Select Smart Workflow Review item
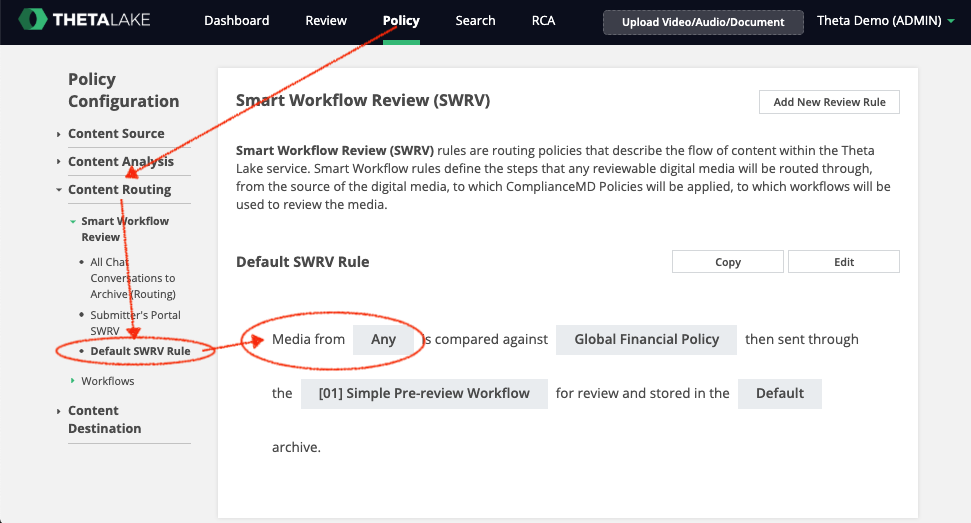971x523 pixels. pos(125,229)
